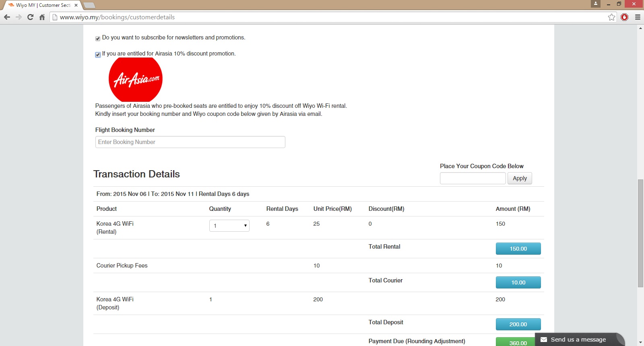644x346 pixels.
Task: Click the Total Rental label
Action: click(384, 247)
